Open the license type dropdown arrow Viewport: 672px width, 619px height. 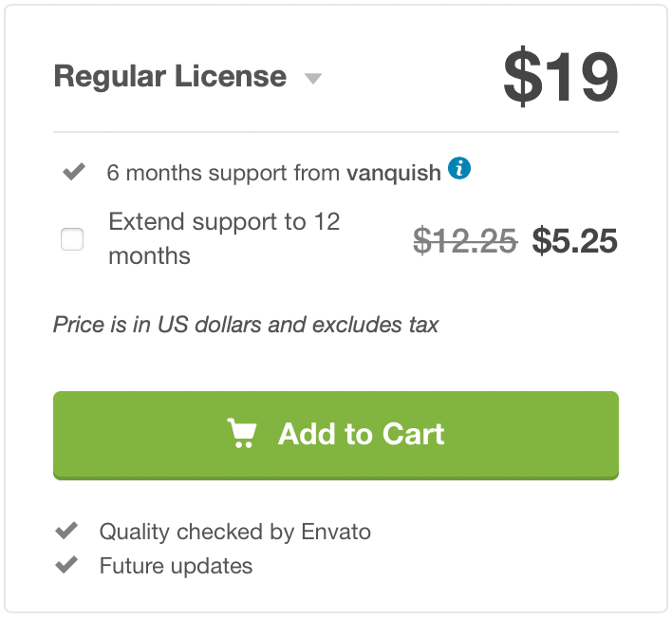point(313,79)
